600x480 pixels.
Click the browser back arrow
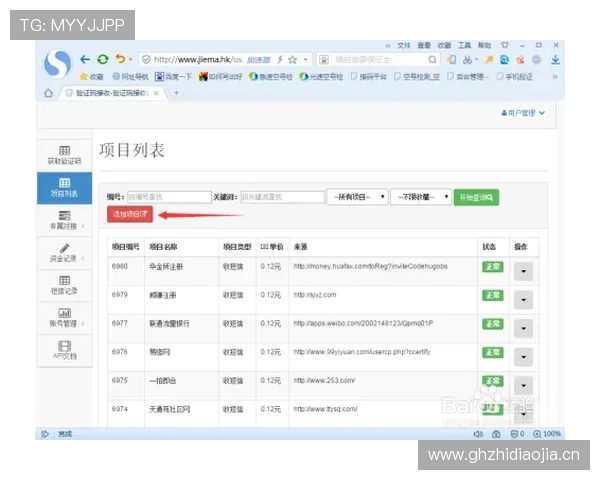tap(85, 59)
